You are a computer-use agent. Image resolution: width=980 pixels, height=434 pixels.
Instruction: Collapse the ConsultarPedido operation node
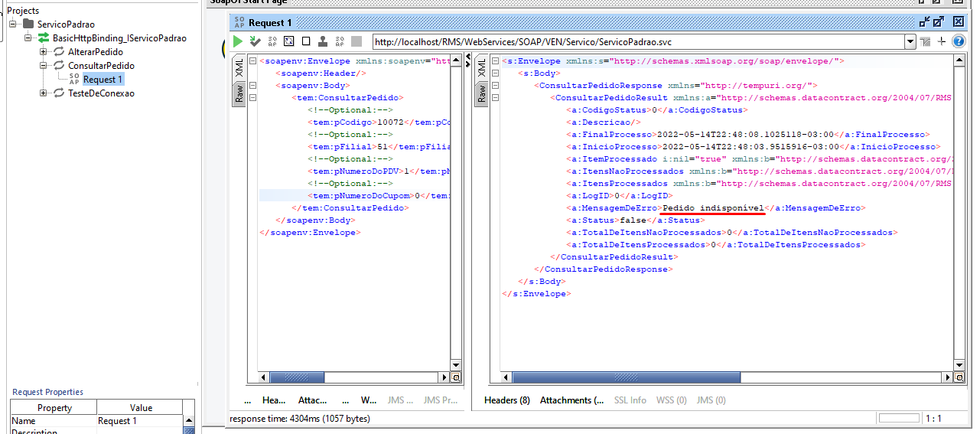44,66
